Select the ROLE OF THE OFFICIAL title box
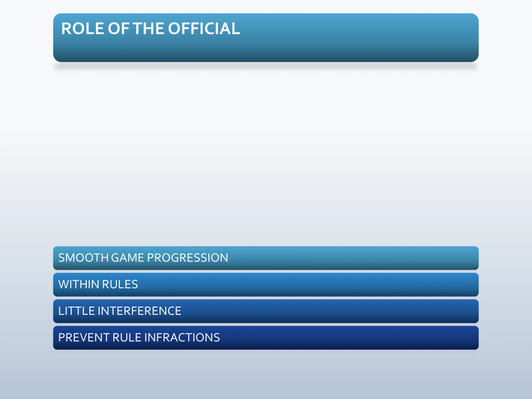This screenshot has height=399, width=532. [x=266, y=38]
